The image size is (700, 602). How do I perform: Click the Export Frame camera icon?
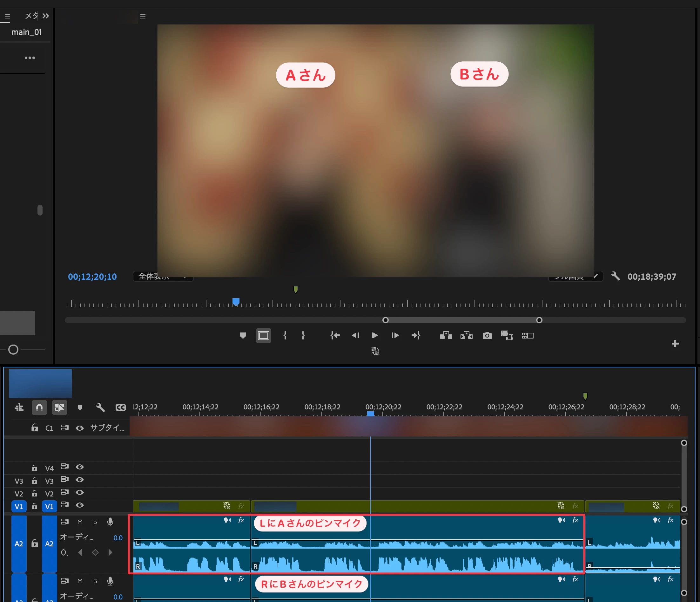[x=487, y=336]
